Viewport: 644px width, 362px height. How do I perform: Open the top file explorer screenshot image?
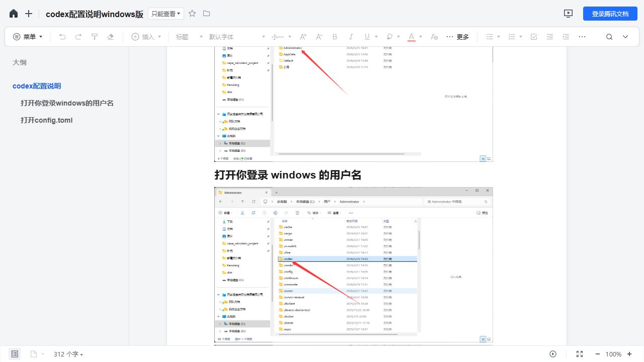pos(354,104)
